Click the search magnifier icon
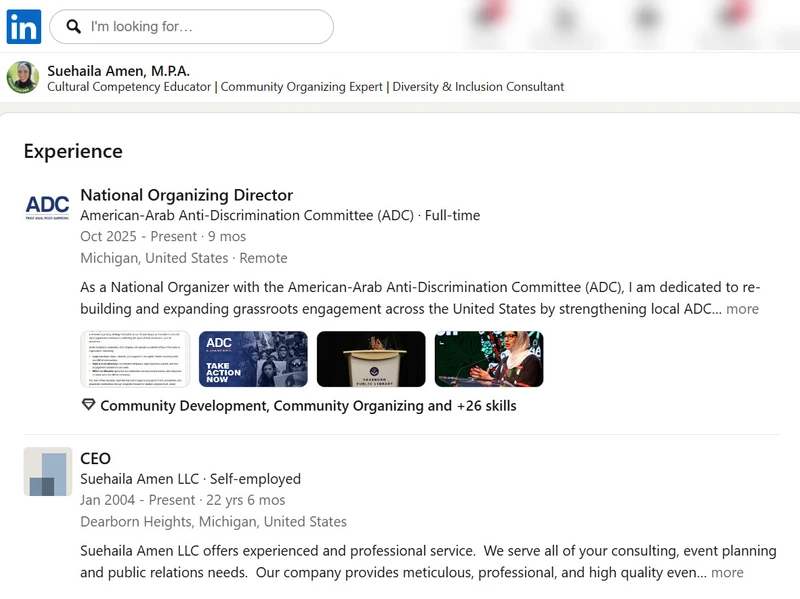The image size is (800, 599). tap(73, 27)
